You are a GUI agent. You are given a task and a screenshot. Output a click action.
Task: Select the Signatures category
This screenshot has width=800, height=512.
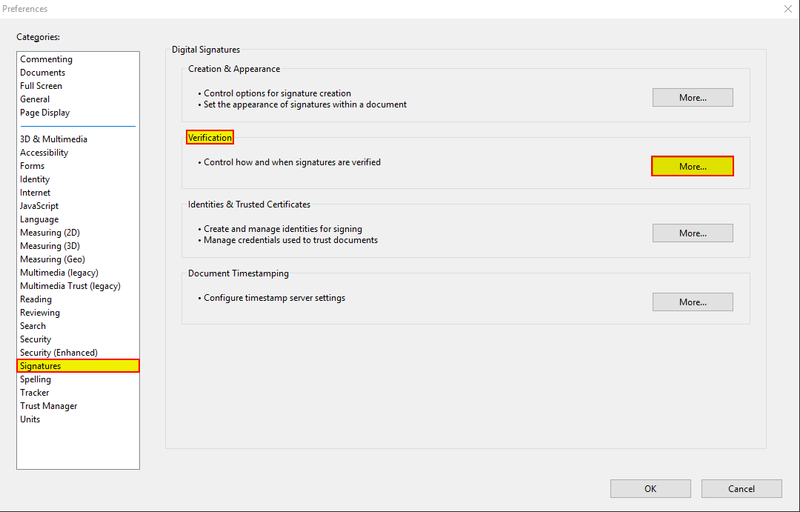[x=78, y=366]
